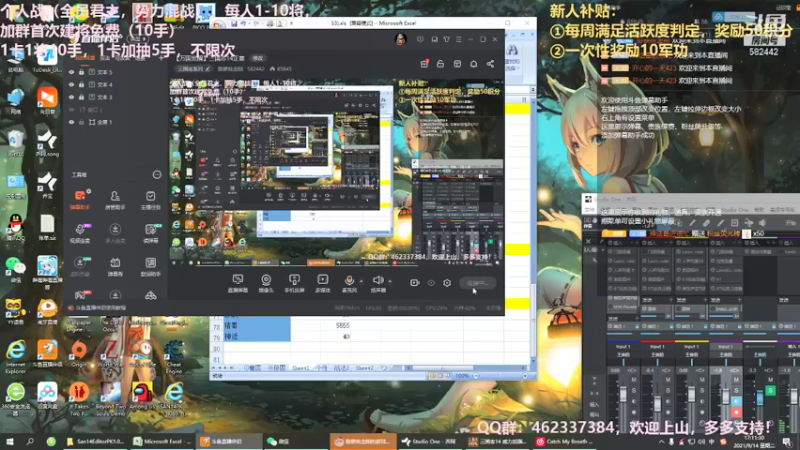
Task: Click the unlock padlock icon in streaming header
Action: (x=440, y=64)
